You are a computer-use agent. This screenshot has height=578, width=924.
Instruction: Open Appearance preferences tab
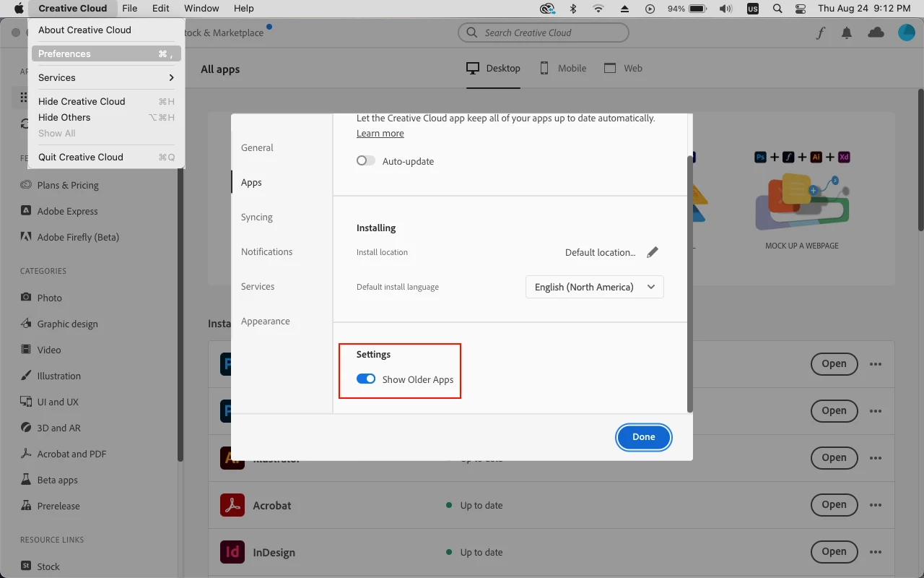click(266, 321)
